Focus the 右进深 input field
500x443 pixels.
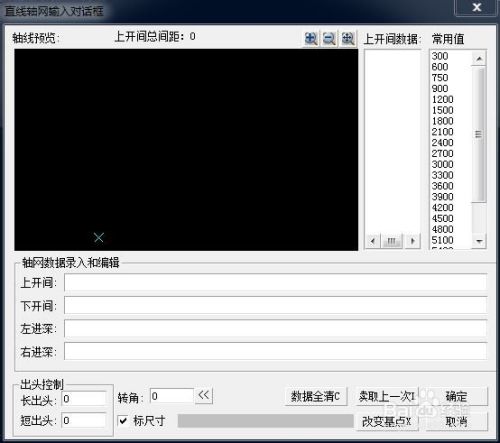pyautogui.click(x=275, y=351)
